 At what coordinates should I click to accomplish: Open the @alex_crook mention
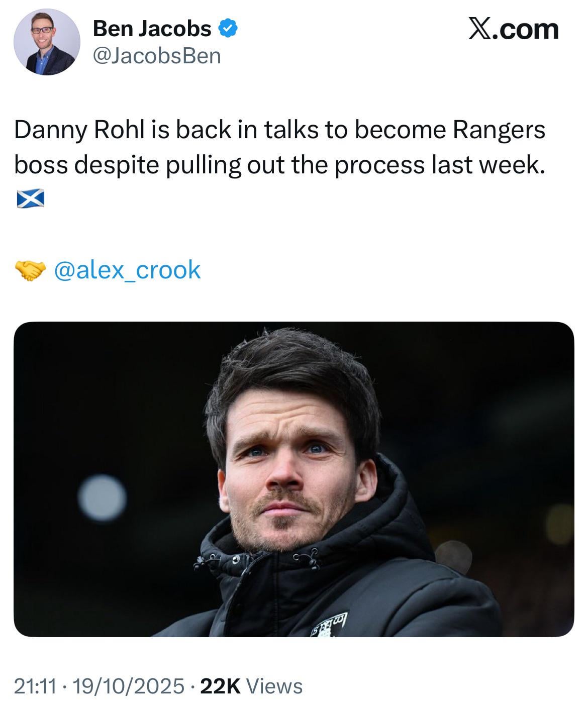[x=127, y=270]
